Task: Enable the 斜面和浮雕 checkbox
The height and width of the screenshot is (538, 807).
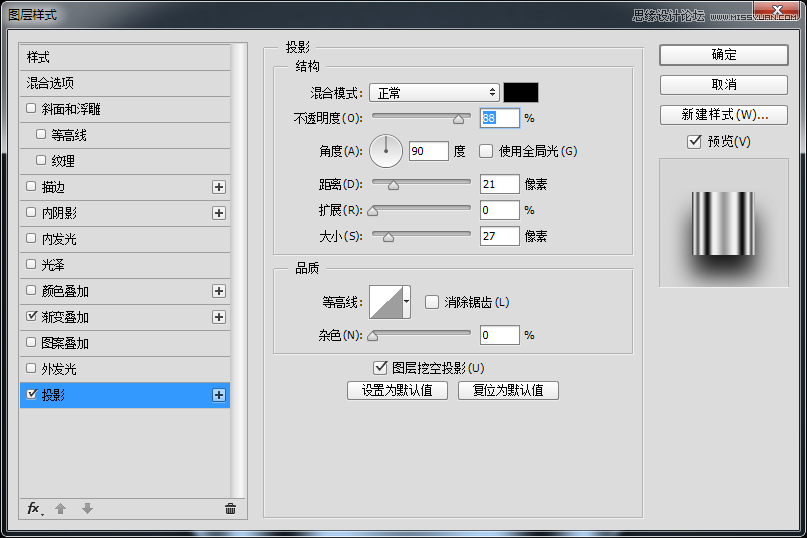Action: (x=31, y=108)
